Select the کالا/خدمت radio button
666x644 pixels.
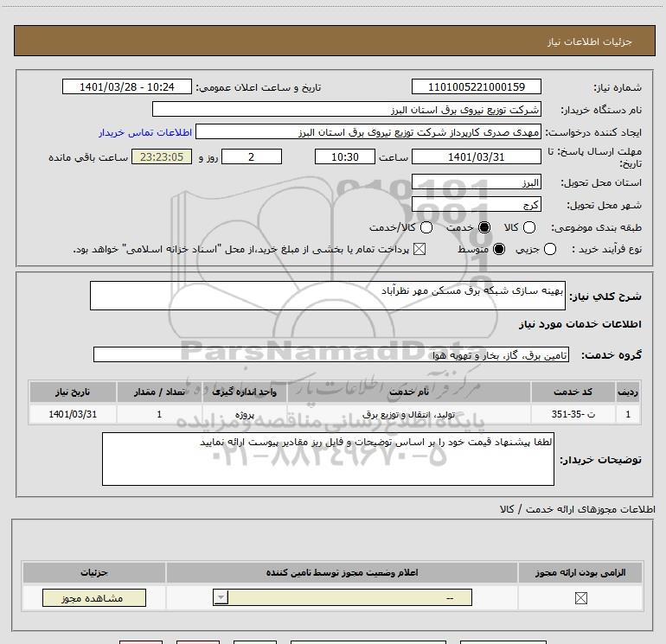click(426, 227)
